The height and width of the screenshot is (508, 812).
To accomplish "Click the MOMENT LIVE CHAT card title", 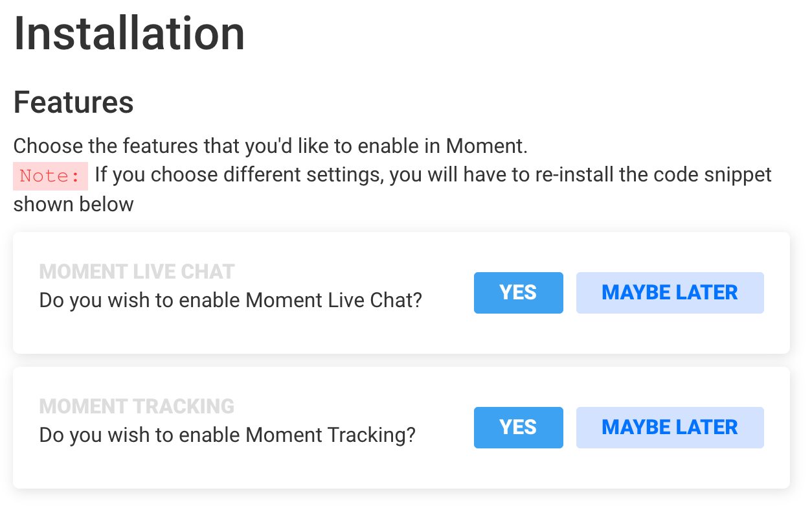I will point(137,271).
